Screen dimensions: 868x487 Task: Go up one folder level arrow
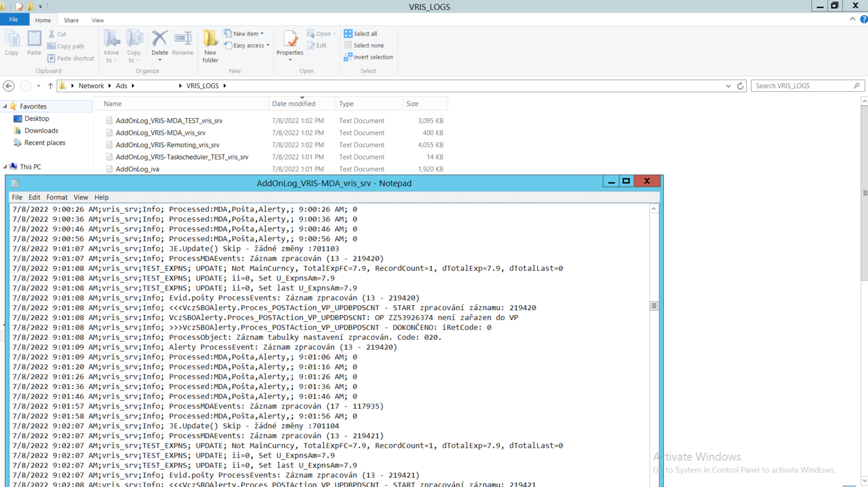click(50, 86)
